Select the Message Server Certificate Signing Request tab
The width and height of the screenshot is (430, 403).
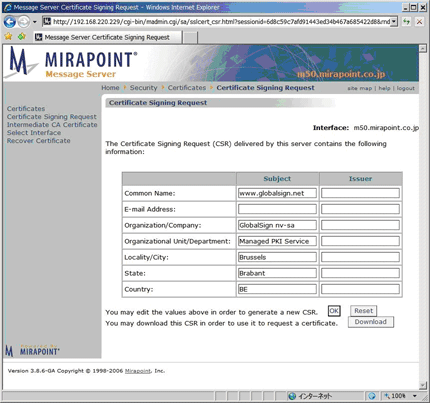[107, 37]
